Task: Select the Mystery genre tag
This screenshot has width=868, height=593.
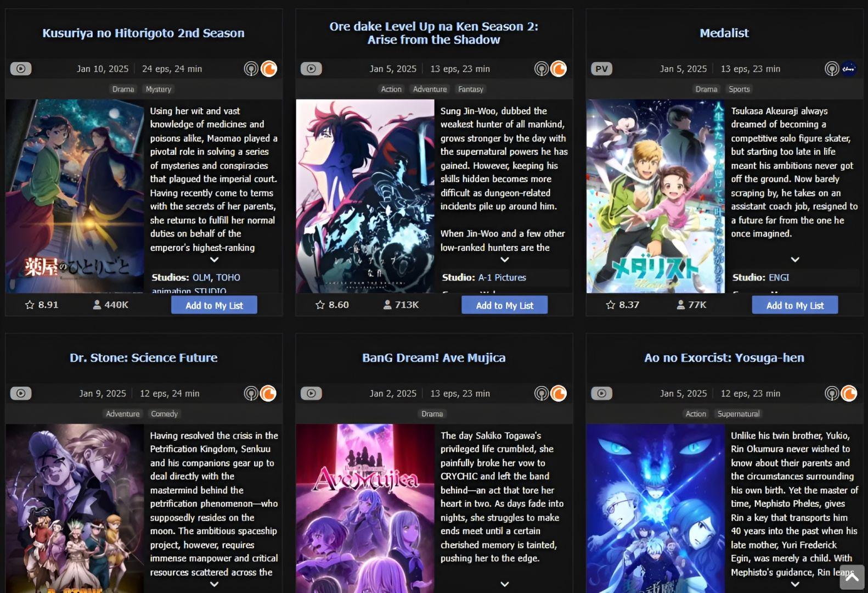Action: click(x=159, y=89)
